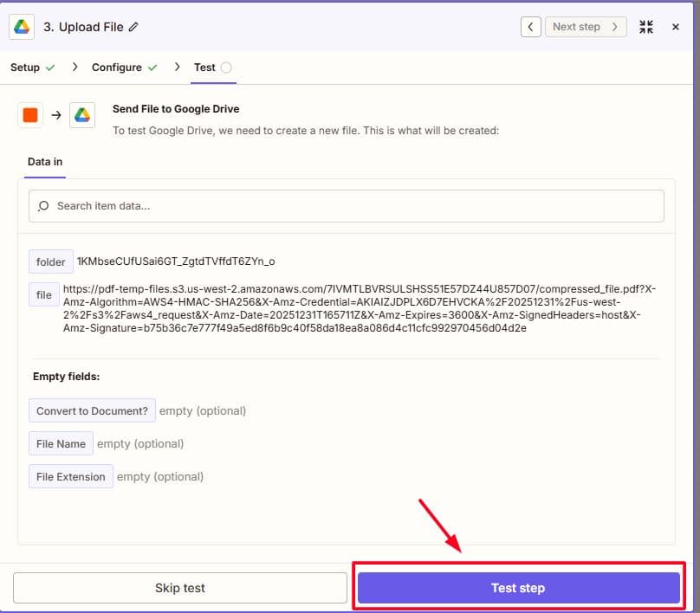Image resolution: width=700 pixels, height=613 pixels.
Task: Run the test with Test step button
Action: (x=518, y=588)
